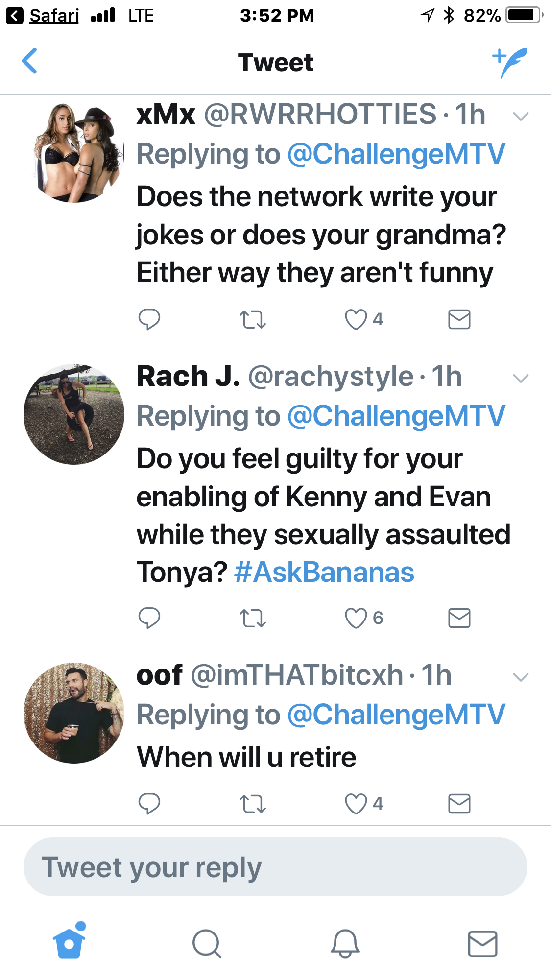Like the 'When will u retire' tweet
The image size is (551, 980).
coord(356,804)
